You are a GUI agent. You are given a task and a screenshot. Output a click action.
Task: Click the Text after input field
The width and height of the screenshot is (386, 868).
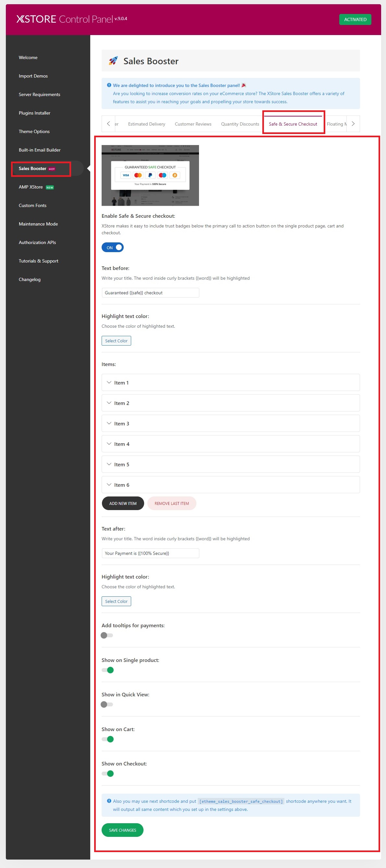150,553
